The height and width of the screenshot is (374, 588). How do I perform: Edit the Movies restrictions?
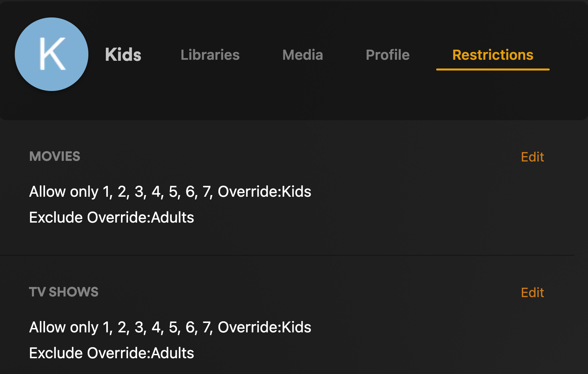pos(532,157)
